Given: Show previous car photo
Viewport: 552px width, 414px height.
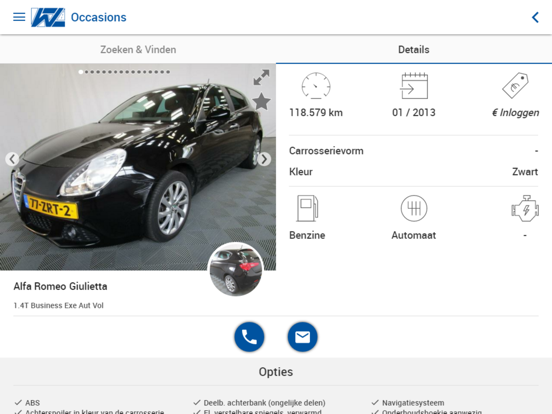Looking at the screenshot, I should (x=12, y=159).
